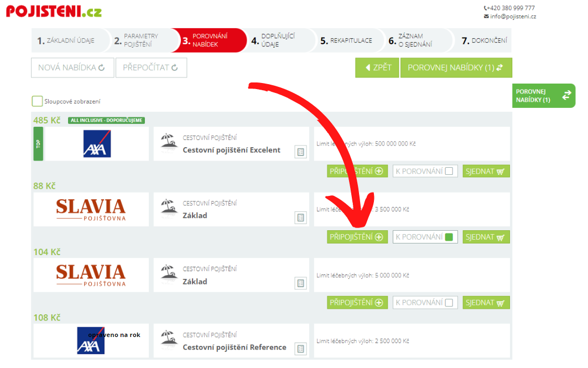Screen dimensions: 588x368
Task: Go to step 1 Základní údaje
Action: click(66, 40)
